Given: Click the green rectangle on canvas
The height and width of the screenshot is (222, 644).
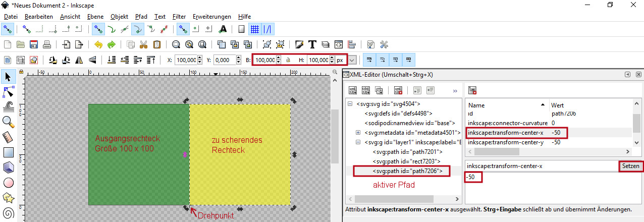Looking at the screenshot, I should pos(139,154).
